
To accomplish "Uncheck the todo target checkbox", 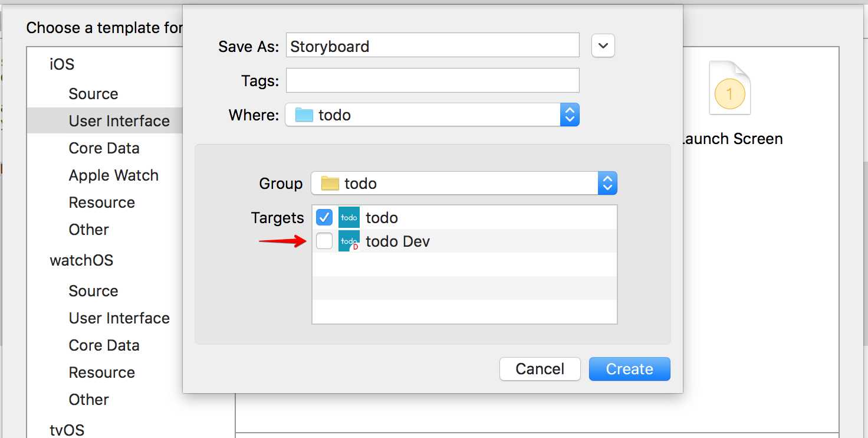I will [x=324, y=217].
